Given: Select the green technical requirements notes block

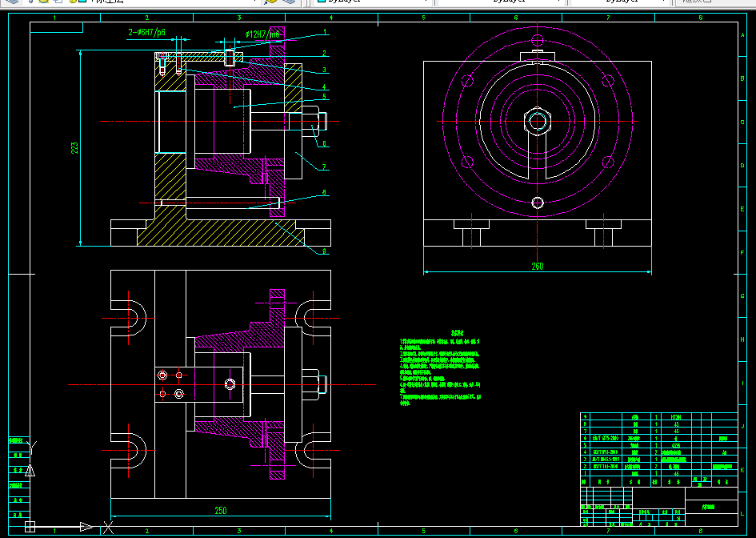Looking at the screenshot, I should coord(440,367).
